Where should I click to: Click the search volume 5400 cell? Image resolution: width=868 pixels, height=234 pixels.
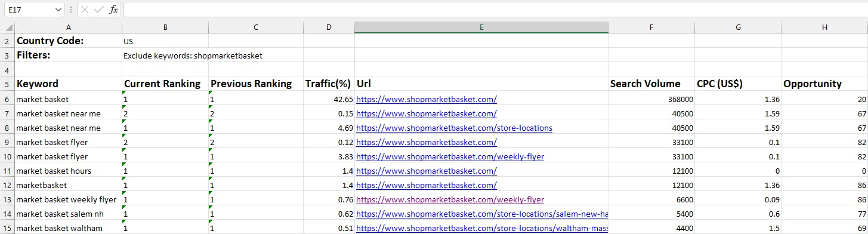tap(651, 214)
